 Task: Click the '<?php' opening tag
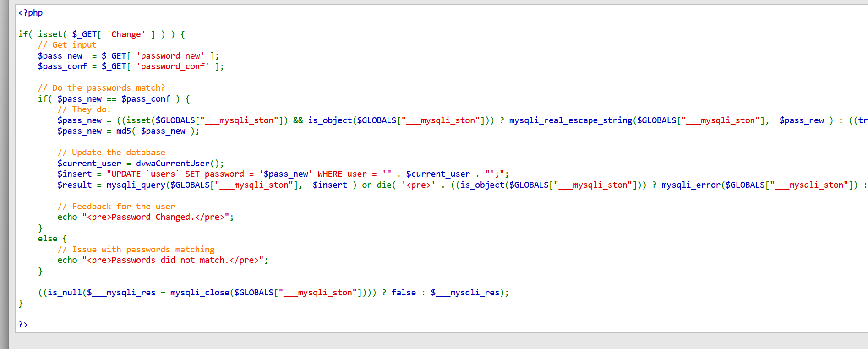30,13
